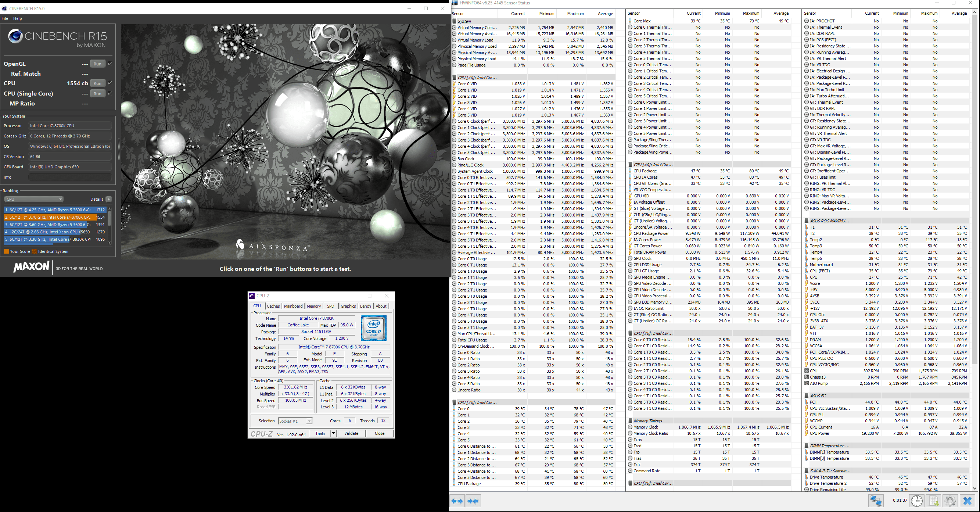Click the Close button in CPU-Z
The width and height of the screenshot is (980, 512).
coord(379,433)
